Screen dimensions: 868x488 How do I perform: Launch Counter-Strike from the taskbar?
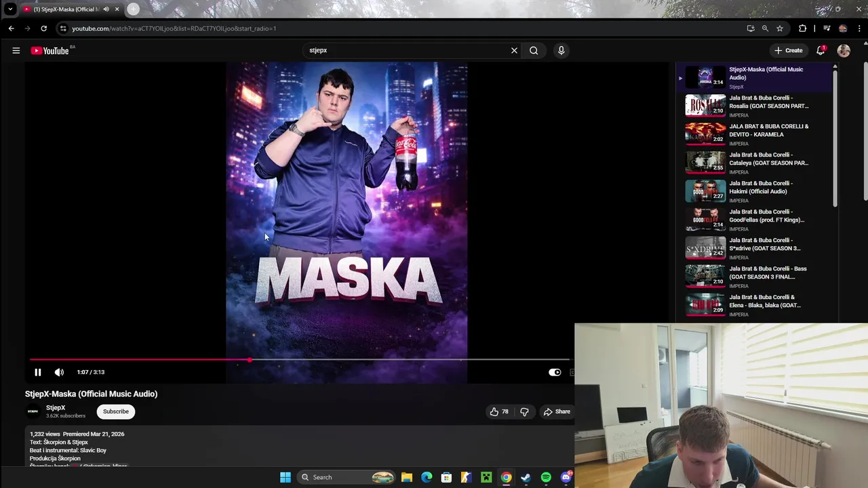(x=466, y=477)
